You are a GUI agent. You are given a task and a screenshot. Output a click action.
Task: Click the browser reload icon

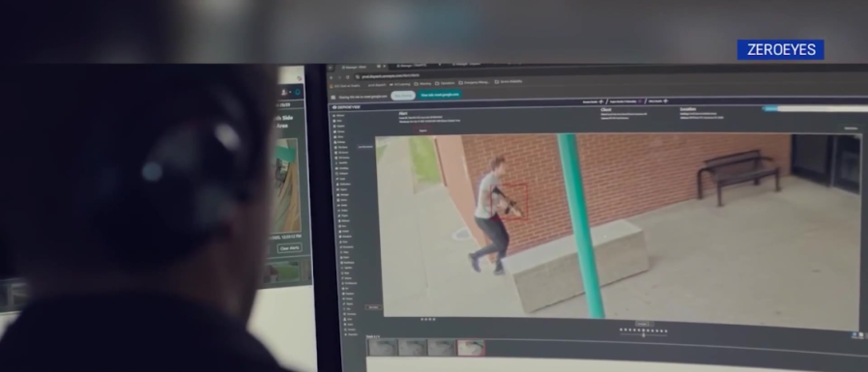pos(347,77)
